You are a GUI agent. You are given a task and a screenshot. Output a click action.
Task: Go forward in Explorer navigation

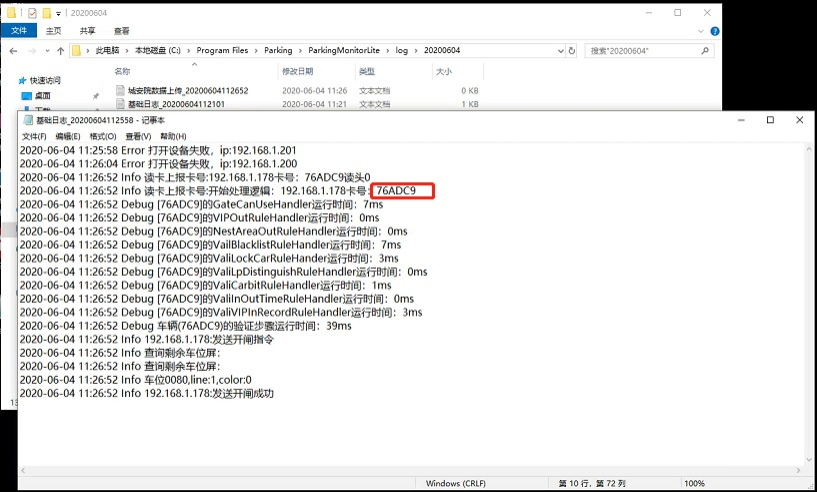tap(32, 51)
